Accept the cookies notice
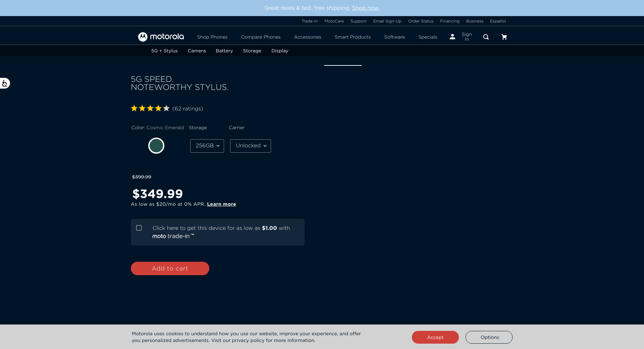This screenshot has width=644, height=349. [435, 337]
